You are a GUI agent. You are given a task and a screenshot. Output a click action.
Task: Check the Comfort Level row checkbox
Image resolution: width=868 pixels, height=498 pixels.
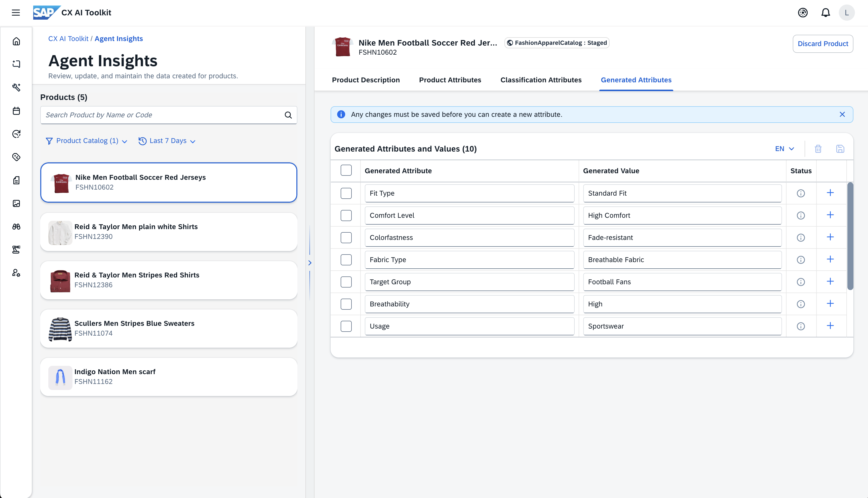pos(346,216)
